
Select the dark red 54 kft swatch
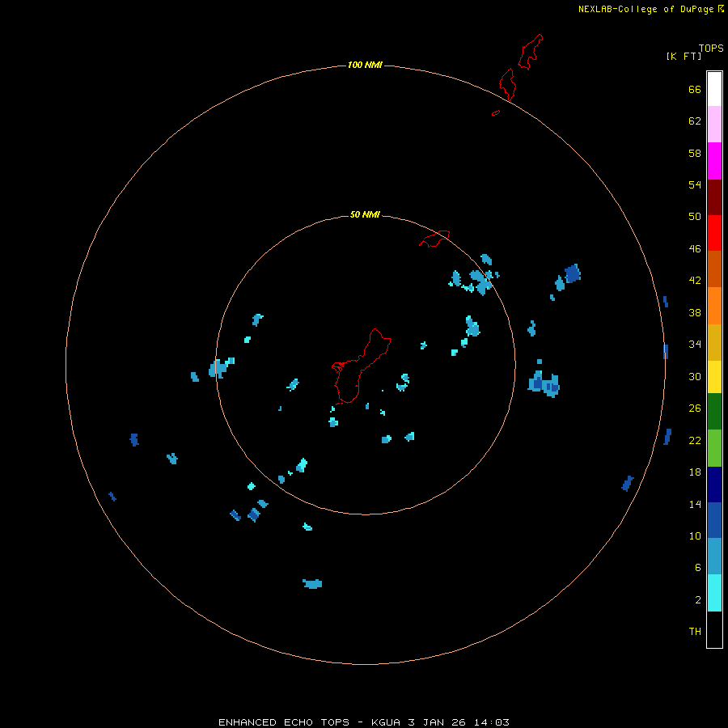[714, 197]
